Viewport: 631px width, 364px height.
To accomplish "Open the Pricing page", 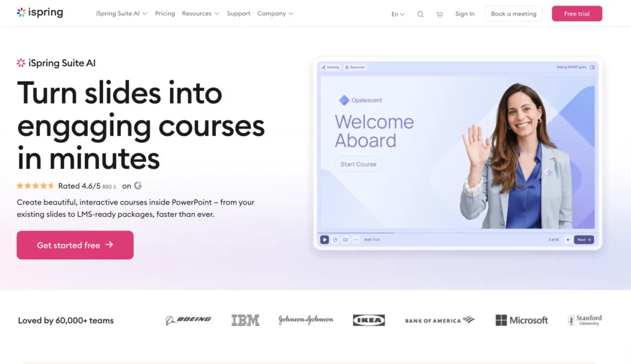I will click(165, 14).
